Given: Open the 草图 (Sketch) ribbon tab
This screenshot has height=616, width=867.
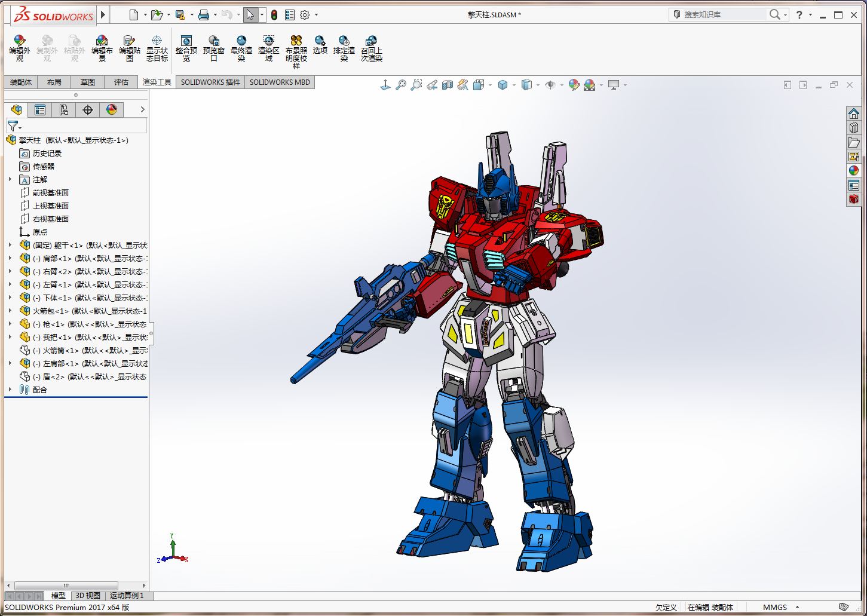Looking at the screenshot, I should click(x=88, y=82).
